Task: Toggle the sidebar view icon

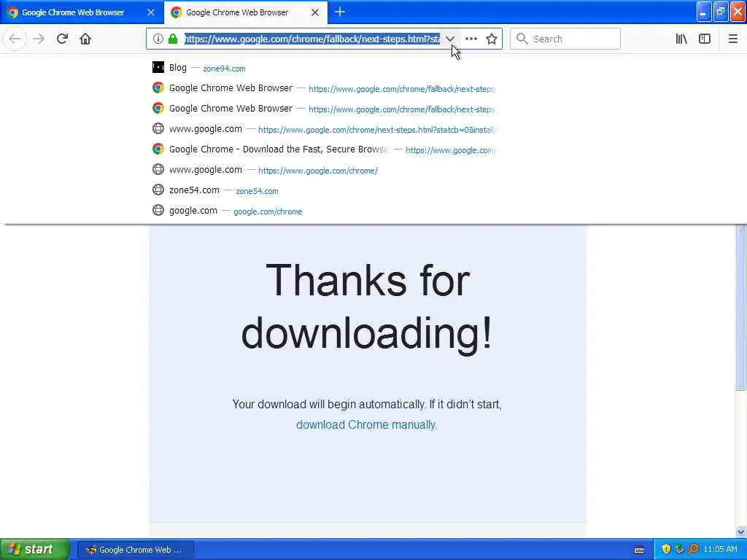Action: 705,39
